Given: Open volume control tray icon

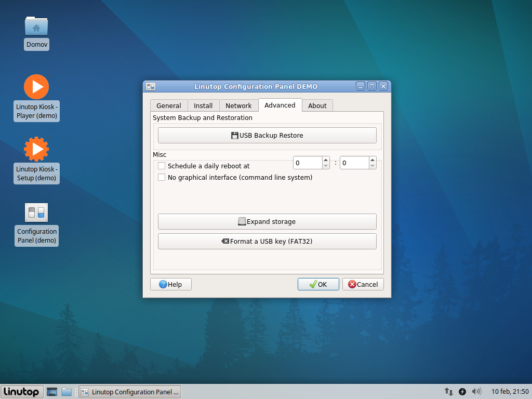Looking at the screenshot, I should click(476, 392).
